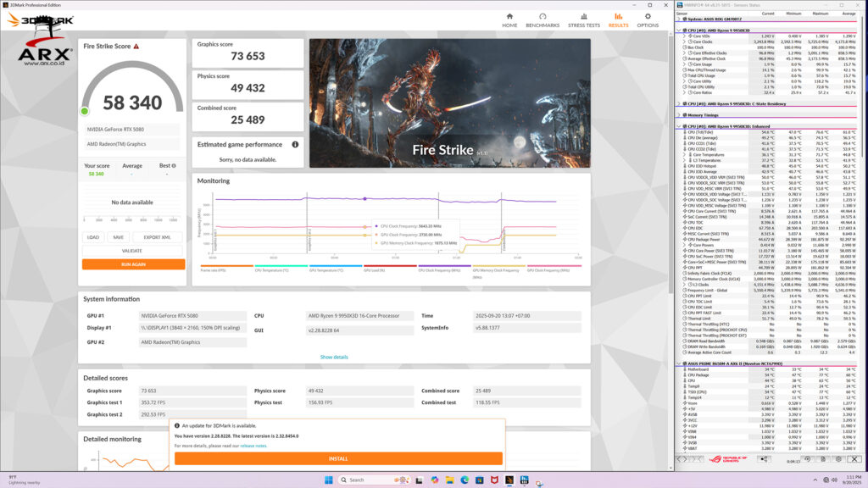The width and height of the screenshot is (868, 488).
Task: Expand the Core VIDs sensor row
Action: (x=686, y=36)
